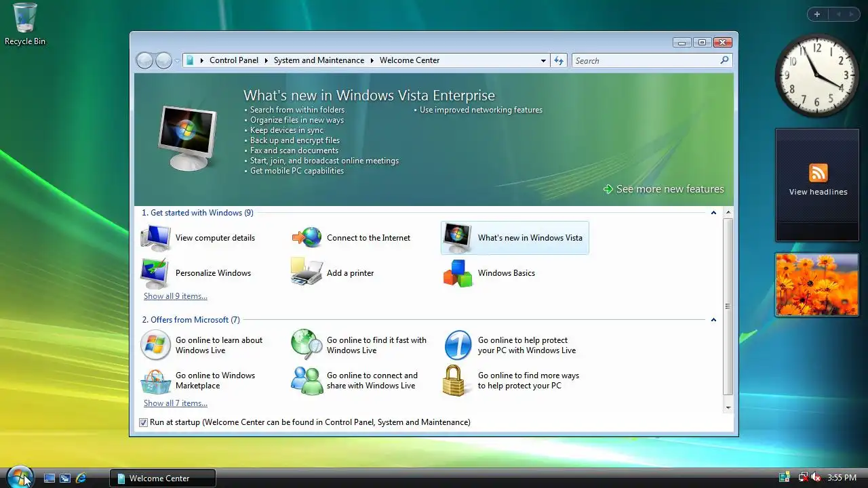This screenshot has width=868, height=488.
Task: Select the What's new in Windows Vista icon
Action: (x=458, y=238)
